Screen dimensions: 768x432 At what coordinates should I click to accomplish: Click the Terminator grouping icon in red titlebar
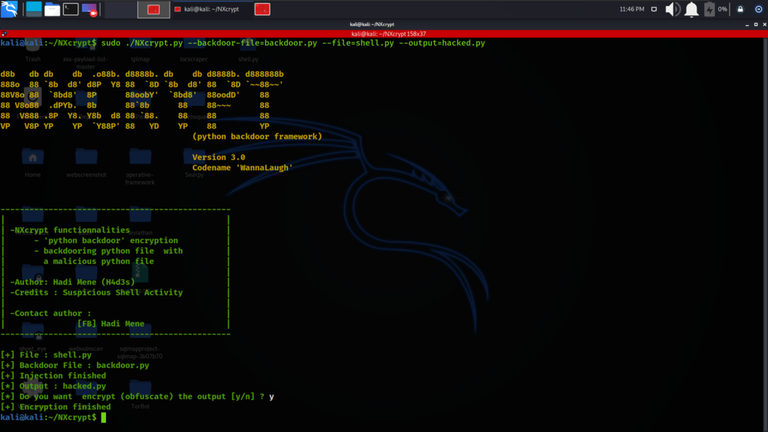click(4, 34)
